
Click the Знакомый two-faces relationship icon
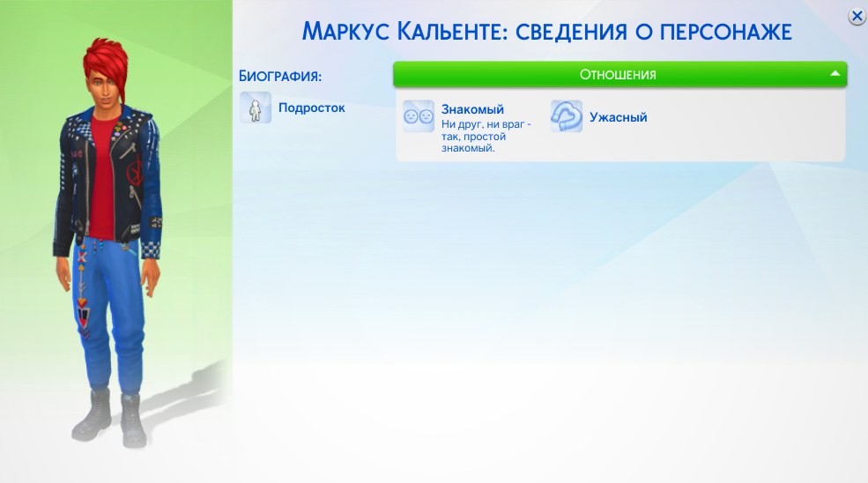(419, 116)
